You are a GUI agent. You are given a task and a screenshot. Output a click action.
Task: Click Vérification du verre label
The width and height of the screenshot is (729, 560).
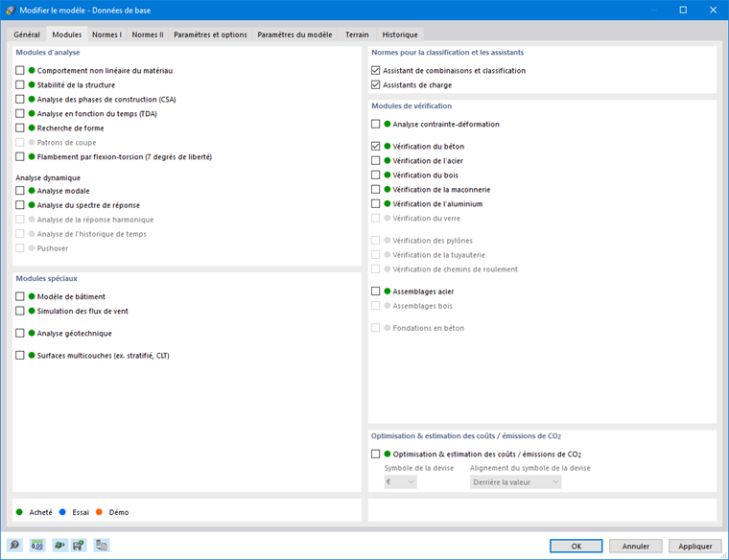[x=426, y=219]
